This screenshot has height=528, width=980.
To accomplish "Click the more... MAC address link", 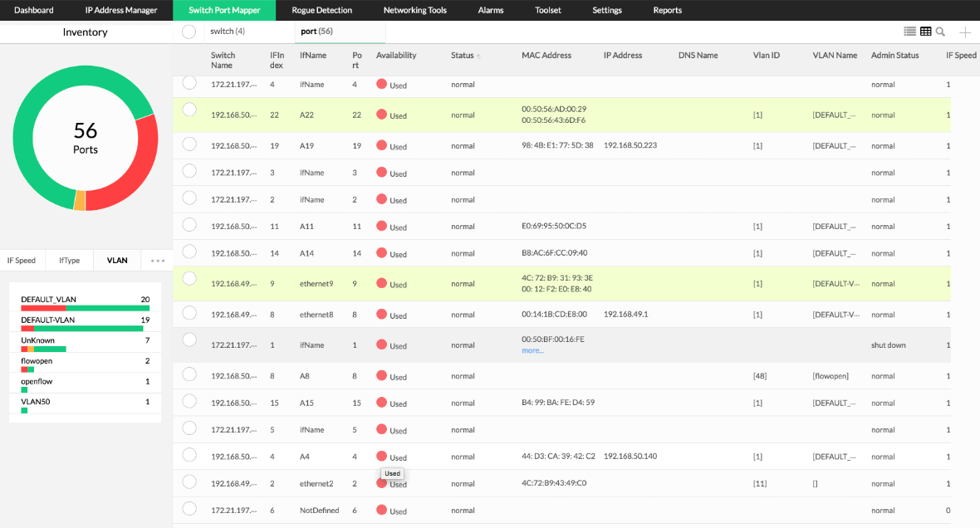I will tap(532, 350).
